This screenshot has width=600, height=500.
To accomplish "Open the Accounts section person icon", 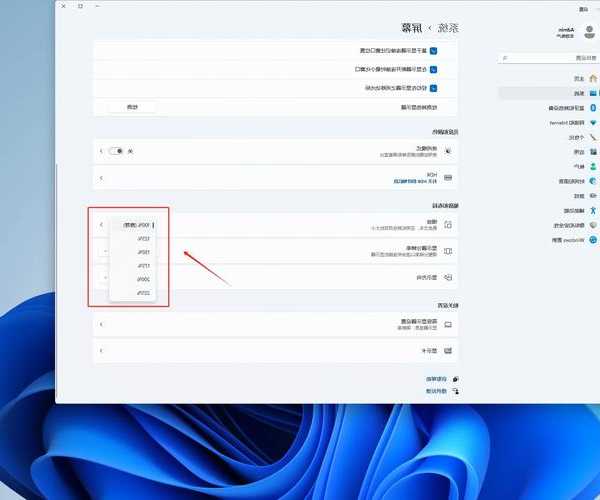I will click(593, 166).
